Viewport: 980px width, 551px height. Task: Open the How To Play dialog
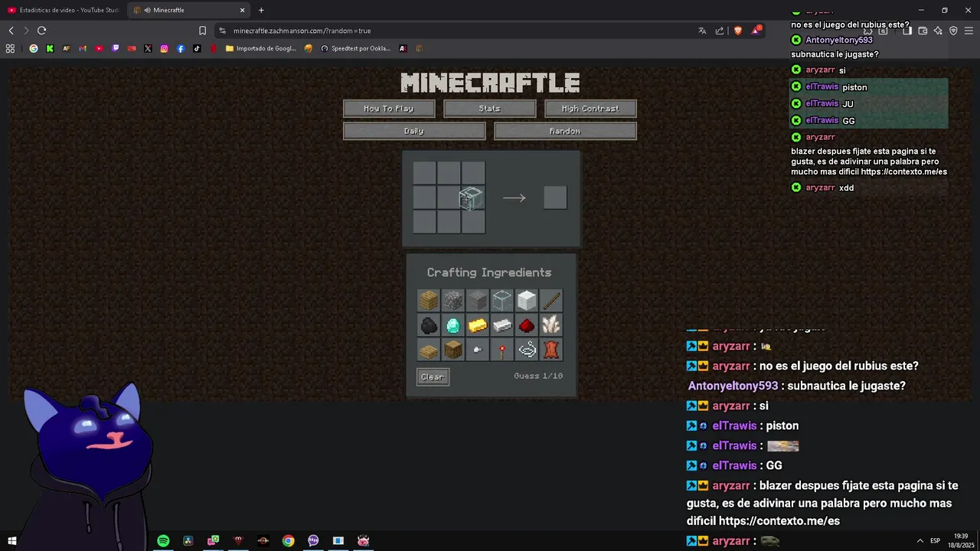point(389,109)
